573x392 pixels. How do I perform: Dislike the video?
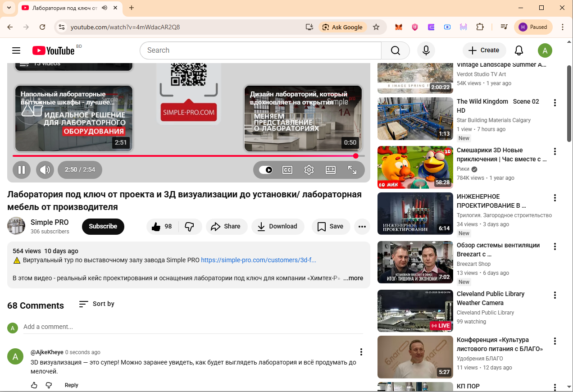click(190, 227)
